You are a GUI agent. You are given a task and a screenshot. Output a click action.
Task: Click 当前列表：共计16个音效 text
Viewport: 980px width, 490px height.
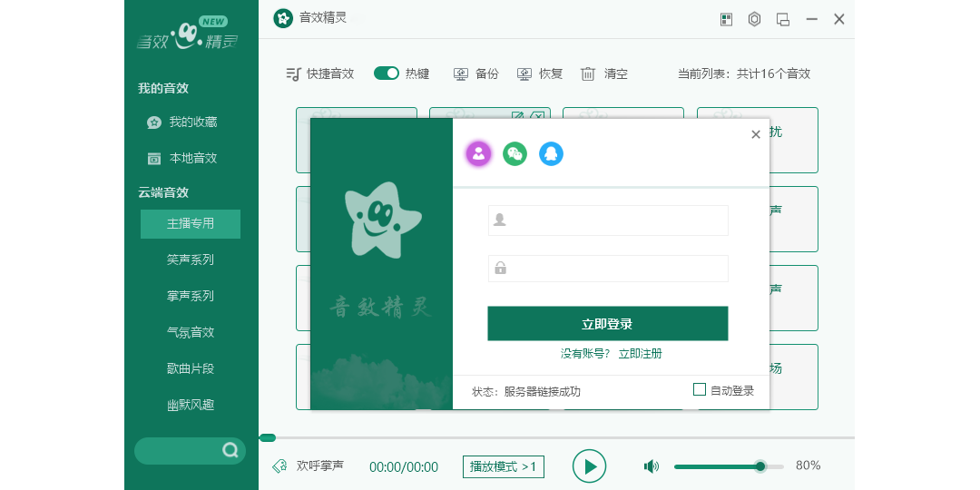coord(744,73)
